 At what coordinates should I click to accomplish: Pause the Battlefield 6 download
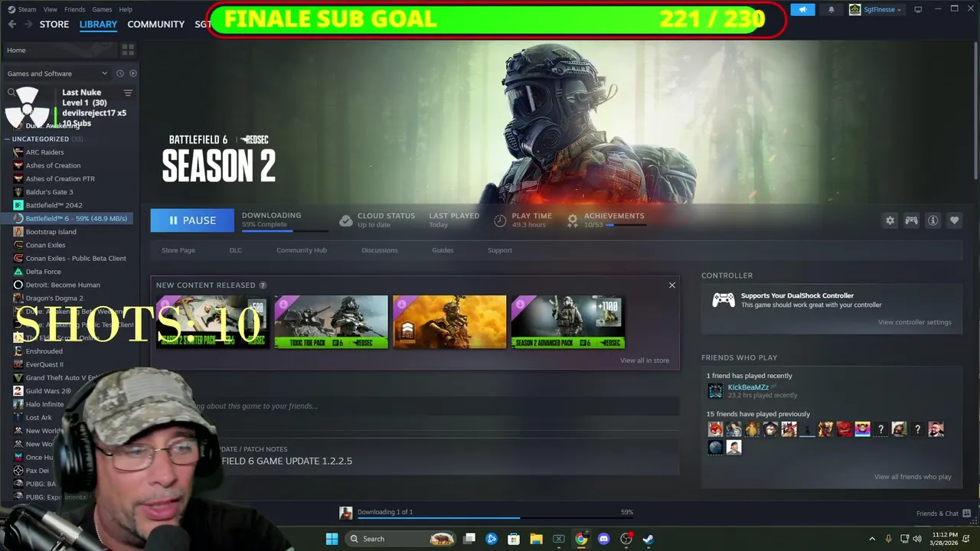(x=192, y=220)
